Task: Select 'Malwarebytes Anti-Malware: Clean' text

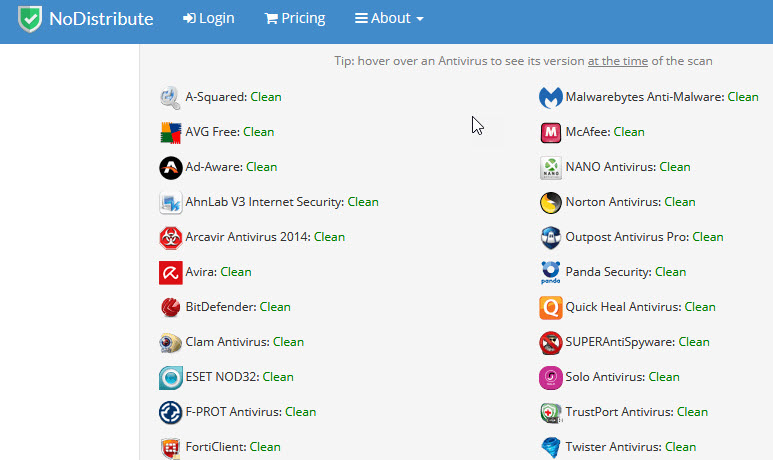Action: 662,97
